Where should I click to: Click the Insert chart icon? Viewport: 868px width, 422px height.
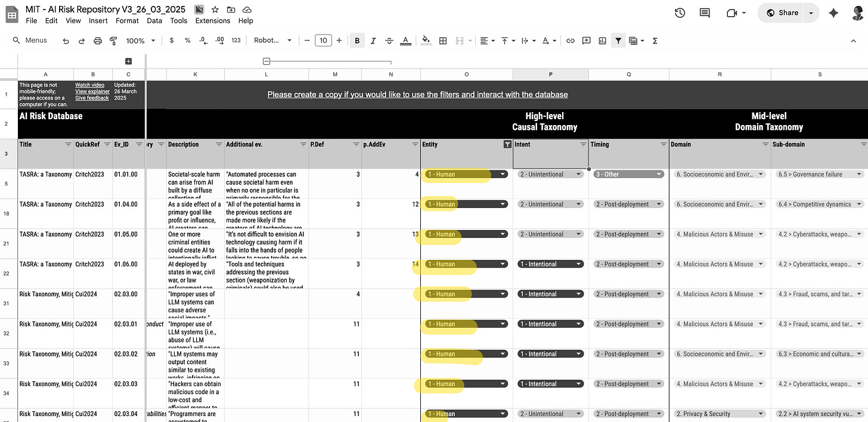(x=603, y=41)
